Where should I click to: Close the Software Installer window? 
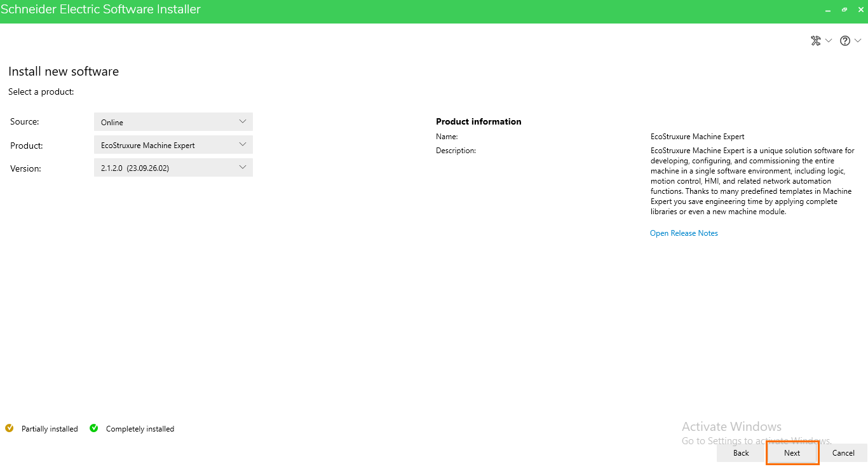[861, 10]
